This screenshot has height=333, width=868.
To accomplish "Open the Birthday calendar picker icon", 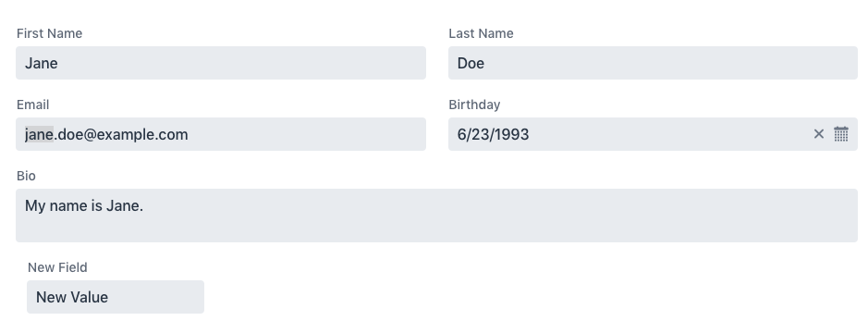I will click(841, 134).
